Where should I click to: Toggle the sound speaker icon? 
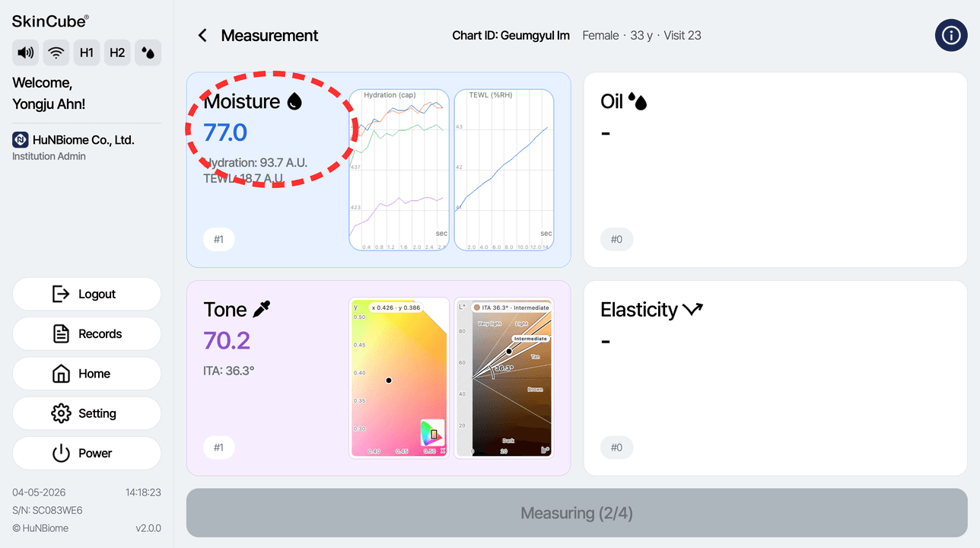tap(26, 53)
